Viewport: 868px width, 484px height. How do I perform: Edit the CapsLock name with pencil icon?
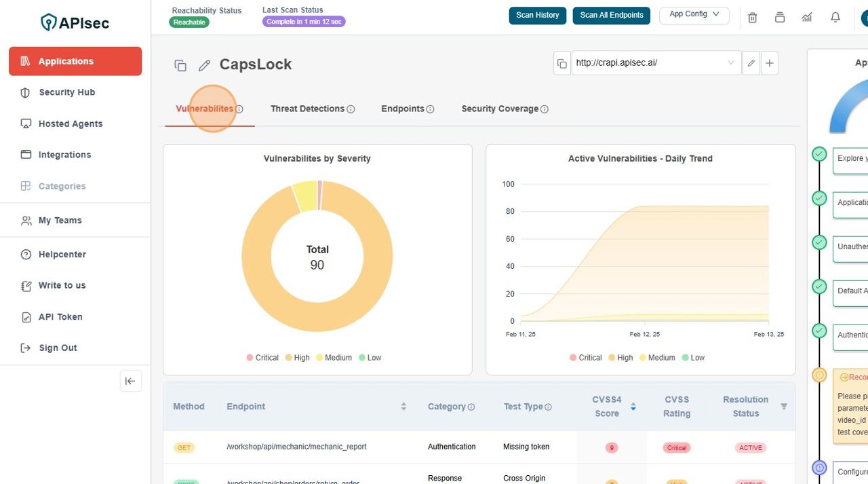(203, 65)
